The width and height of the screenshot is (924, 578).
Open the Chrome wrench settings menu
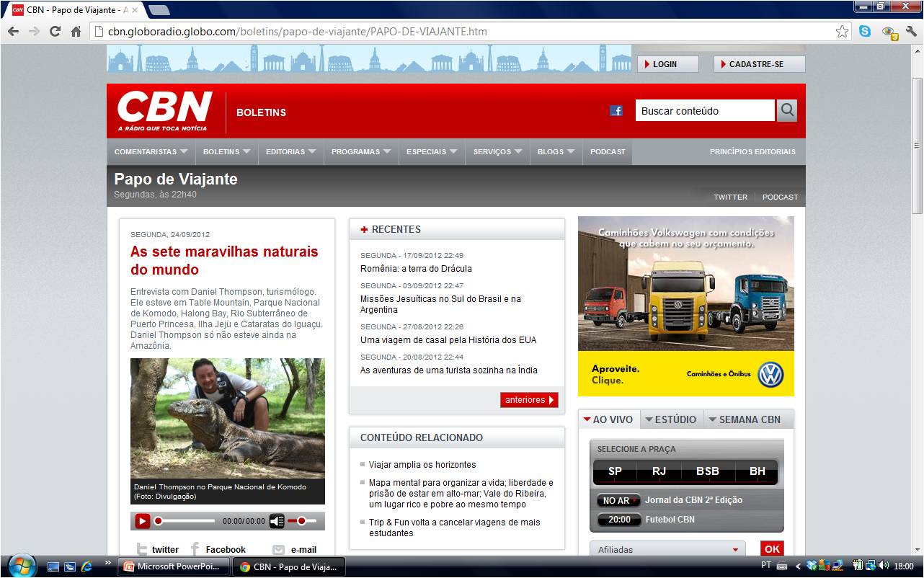[911, 32]
